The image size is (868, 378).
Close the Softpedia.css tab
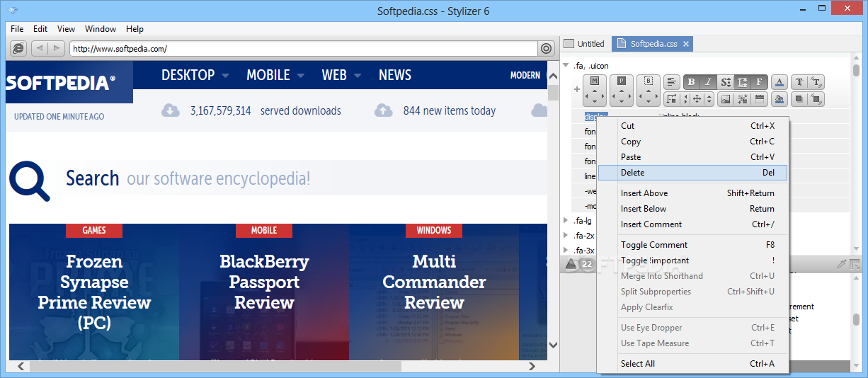click(686, 44)
